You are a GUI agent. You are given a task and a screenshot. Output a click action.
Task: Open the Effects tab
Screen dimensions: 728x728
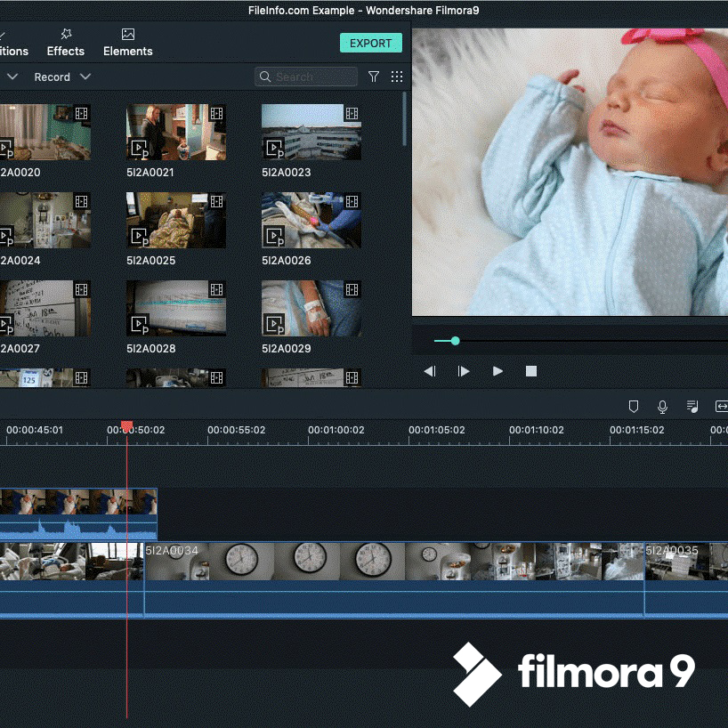pos(66,42)
